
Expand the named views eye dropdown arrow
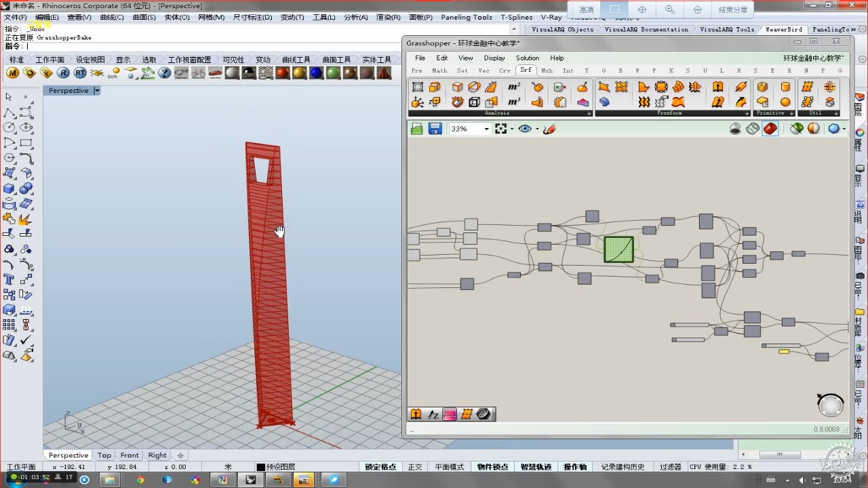537,129
